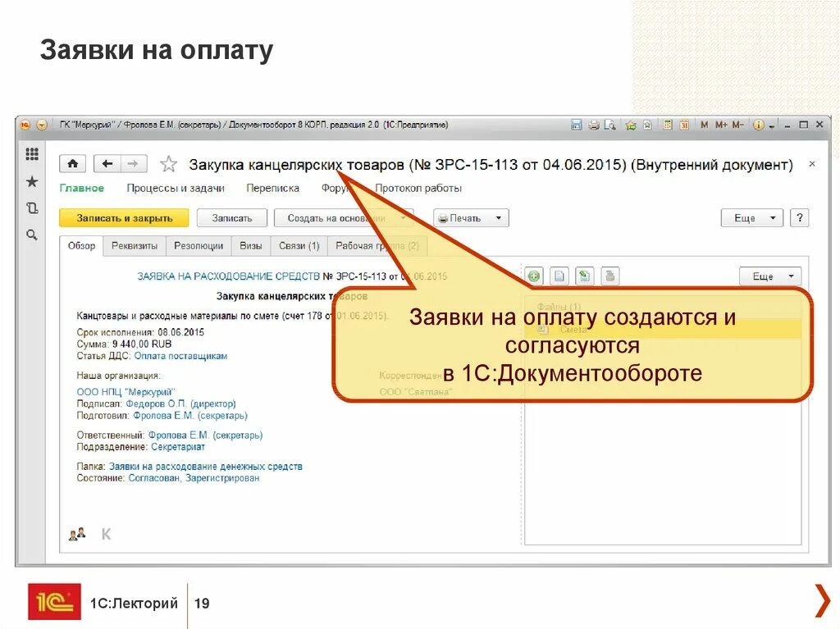Screen dimensions: 840x629
Task: Expand the Печать dropdown arrow
Action: pos(498,218)
